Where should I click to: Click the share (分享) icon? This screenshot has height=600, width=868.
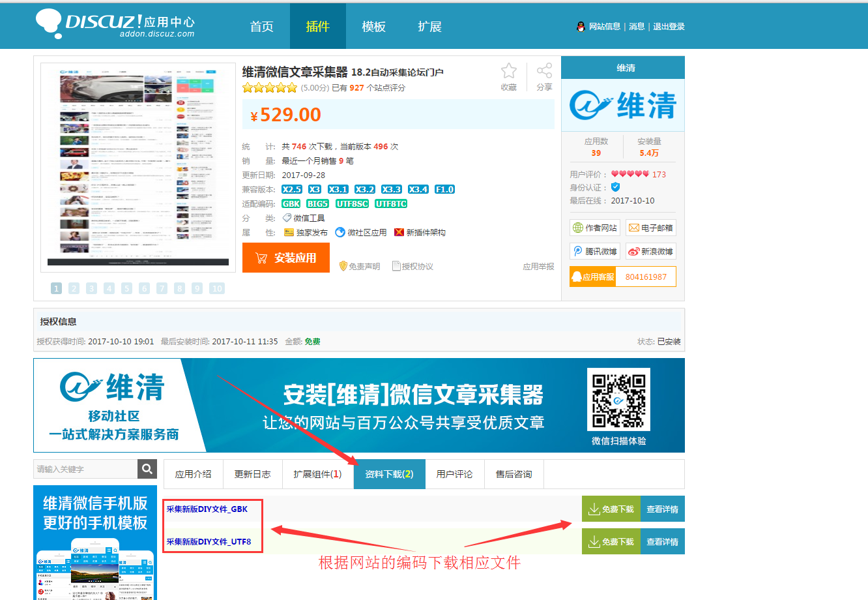pyautogui.click(x=544, y=70)
